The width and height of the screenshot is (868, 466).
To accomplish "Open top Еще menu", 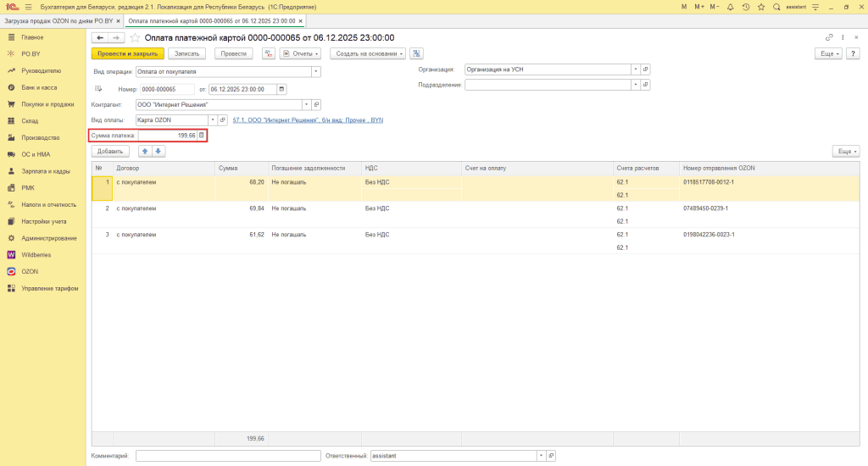I will coord(828,53).
